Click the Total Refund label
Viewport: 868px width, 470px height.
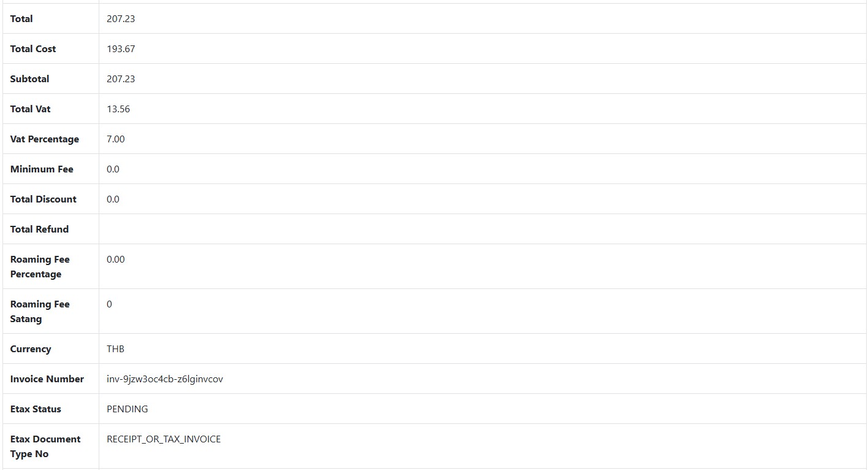point(39,229)
